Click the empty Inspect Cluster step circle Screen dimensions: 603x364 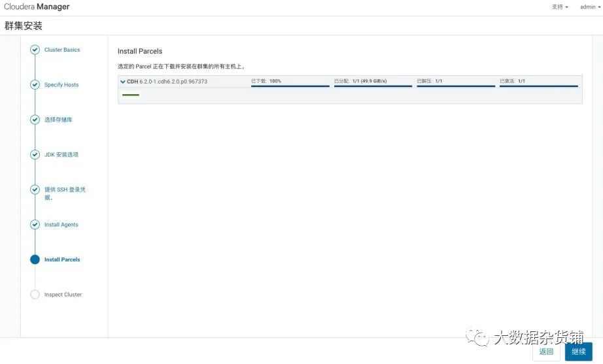35,295
